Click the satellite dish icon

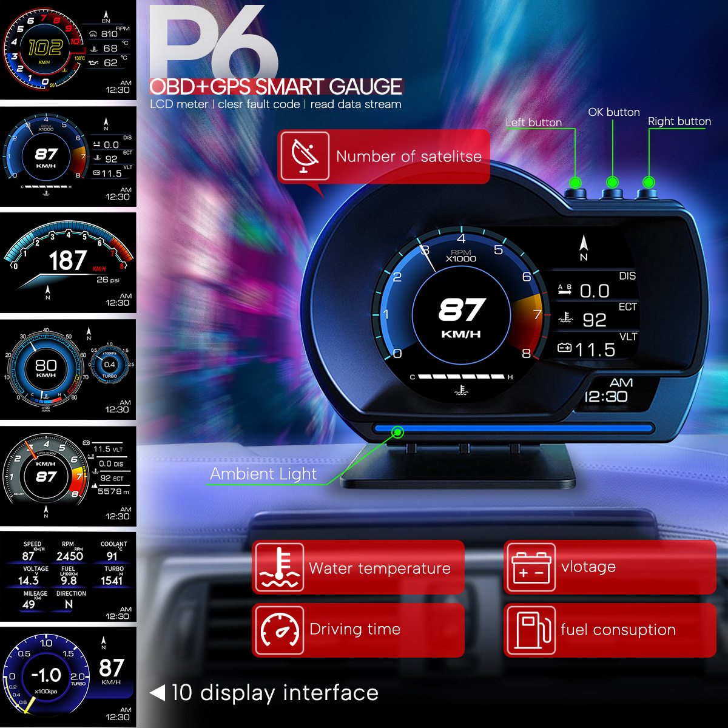pos(304,156)
